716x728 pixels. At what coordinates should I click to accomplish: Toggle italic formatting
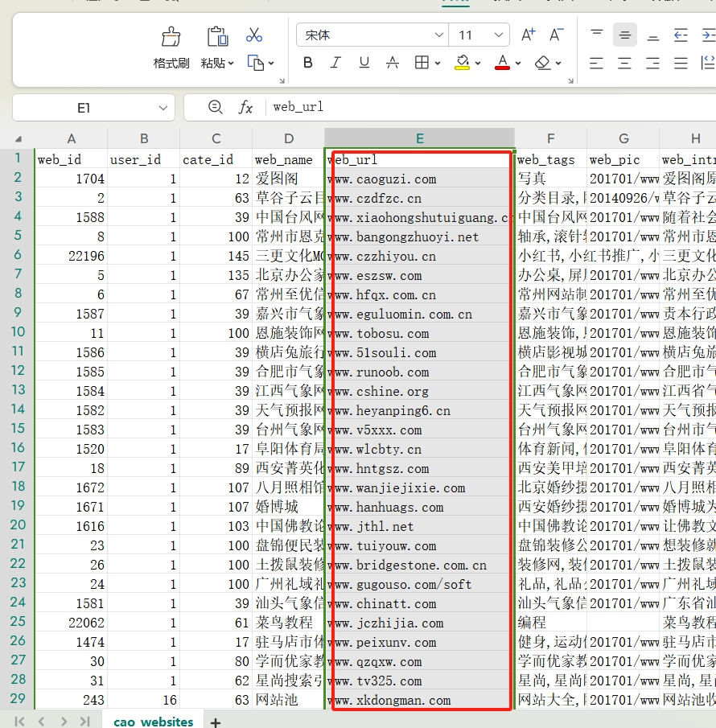(x=336, y=63)
